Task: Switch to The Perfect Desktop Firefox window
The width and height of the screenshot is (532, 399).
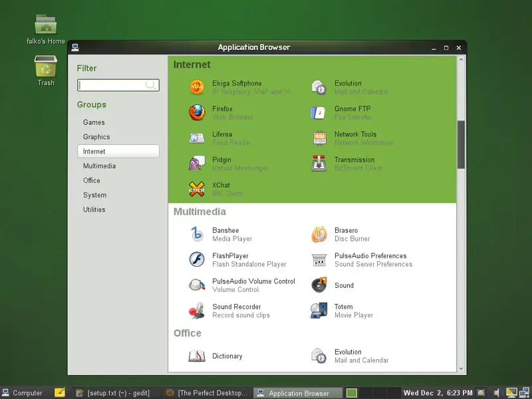Action: (x=207, y=393)
